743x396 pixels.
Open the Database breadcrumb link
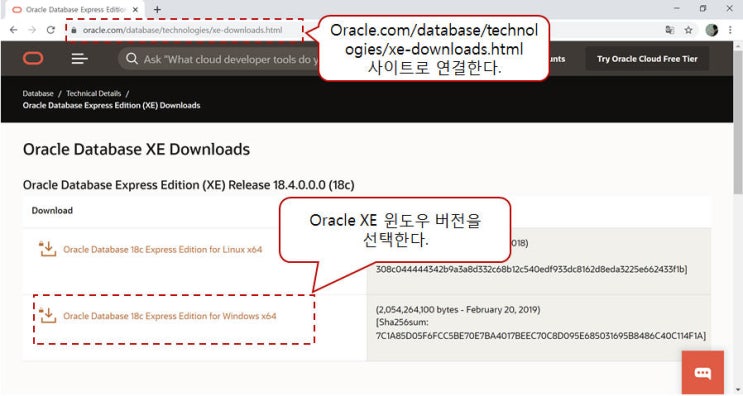coord(38,93)
